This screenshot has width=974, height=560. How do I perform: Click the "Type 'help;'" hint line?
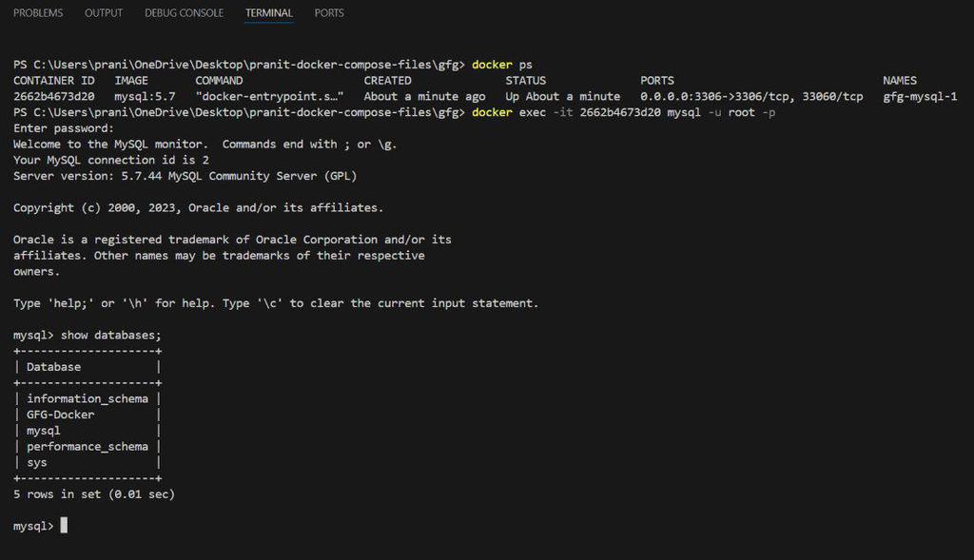276,303
